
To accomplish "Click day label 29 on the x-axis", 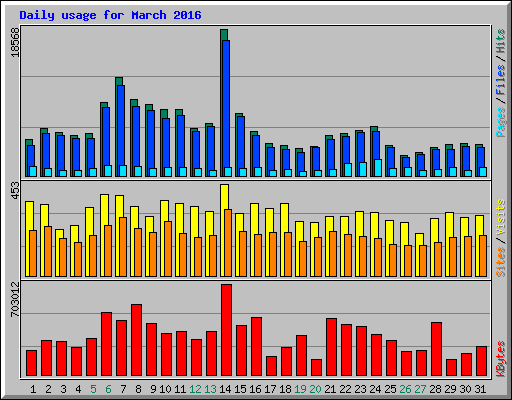I will point(450,389).
